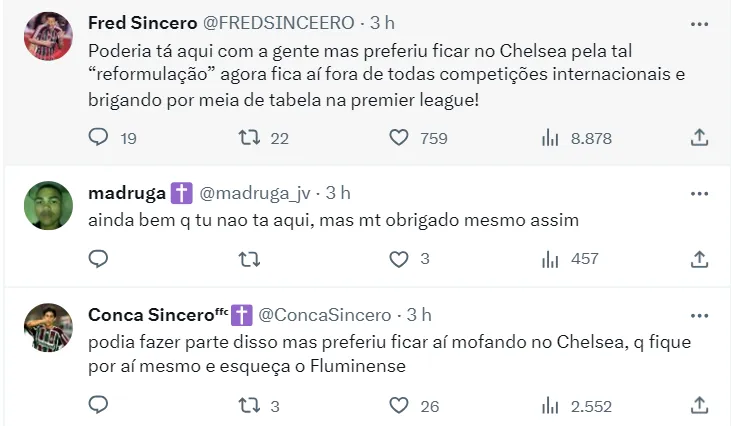
Task: Reply to Conca Sincero's tweet
Action: point(98,405)
